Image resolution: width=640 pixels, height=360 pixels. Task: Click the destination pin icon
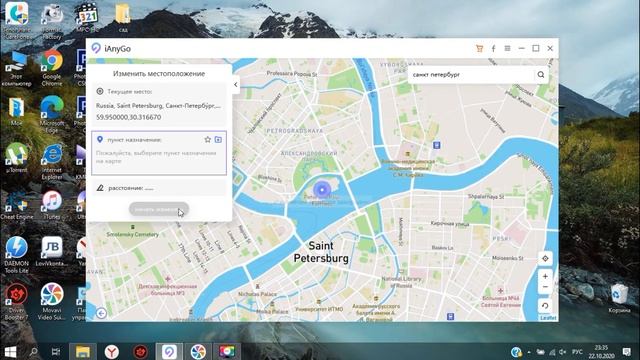click(x=100, y=140)
